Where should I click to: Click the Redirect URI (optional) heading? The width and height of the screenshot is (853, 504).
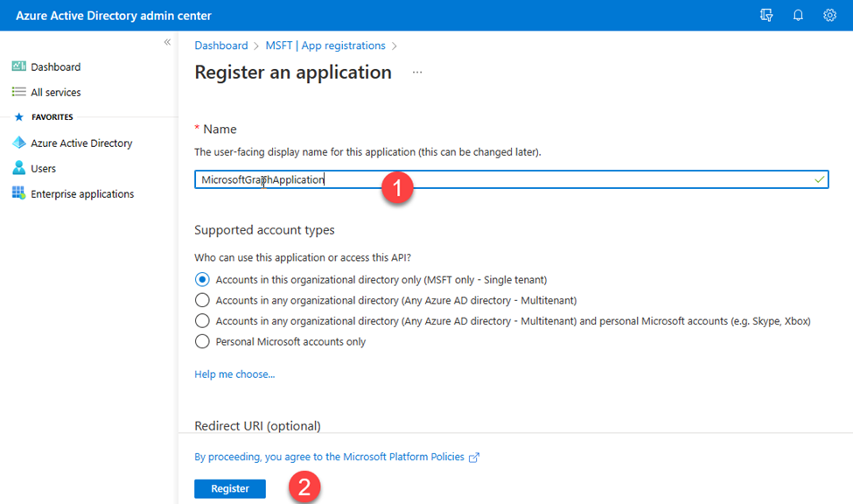[257, 425]
